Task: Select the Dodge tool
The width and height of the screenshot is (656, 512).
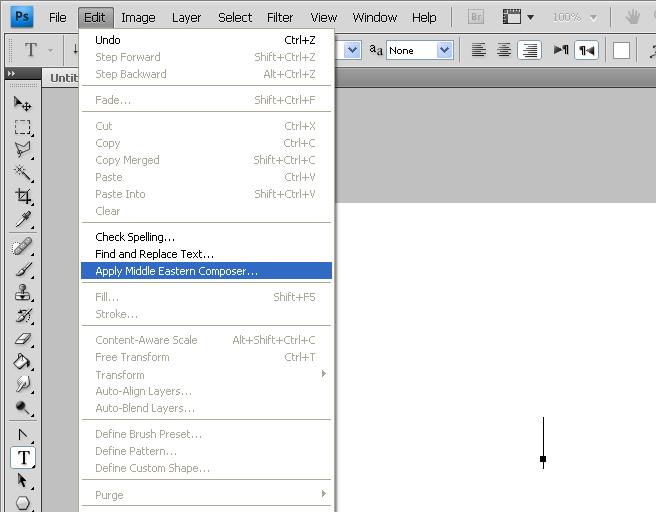Action: [x=23, y=407]
